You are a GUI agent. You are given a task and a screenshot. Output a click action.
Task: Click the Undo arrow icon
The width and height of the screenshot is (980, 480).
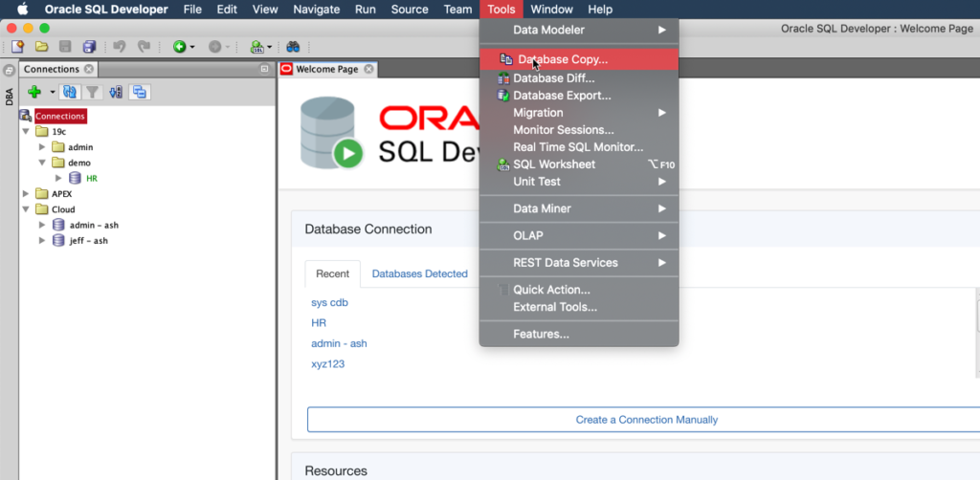[120, 46]
